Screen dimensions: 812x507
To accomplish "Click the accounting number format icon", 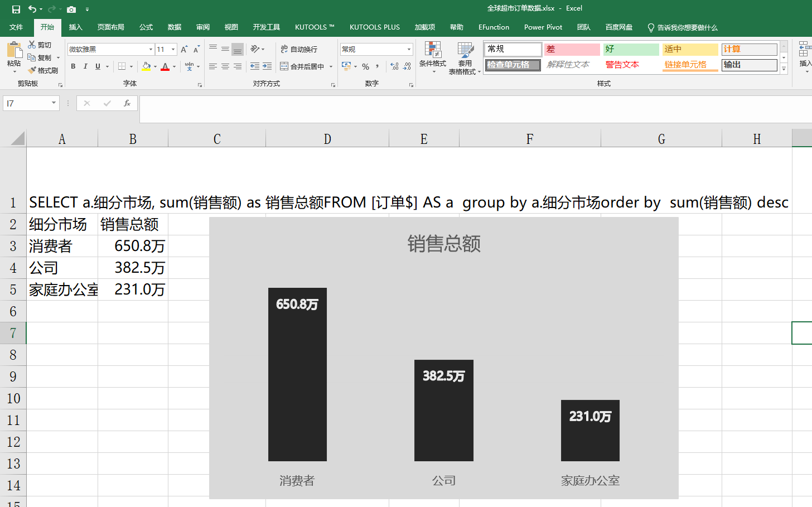I will [346, 66].
